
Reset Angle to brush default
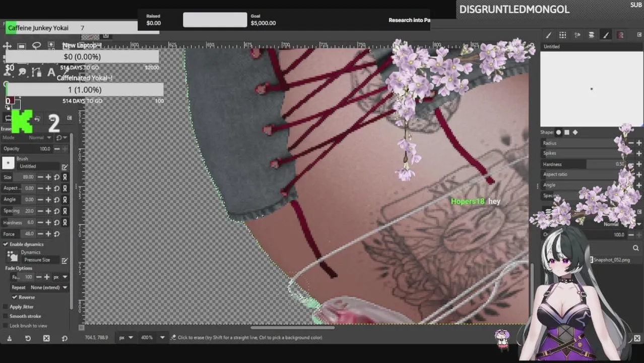(56, 200)
